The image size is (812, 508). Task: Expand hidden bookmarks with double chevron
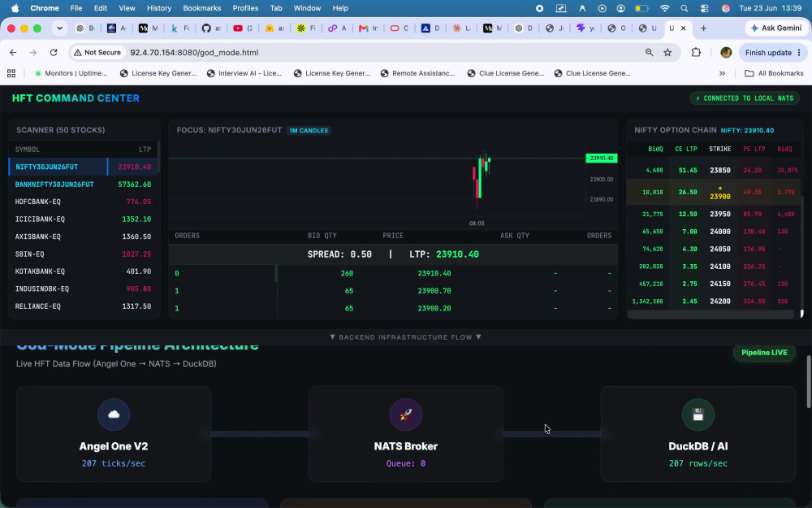722,73
